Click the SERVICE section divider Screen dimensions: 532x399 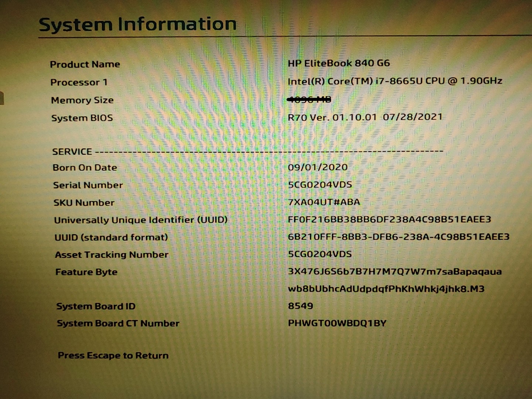coord(247,151)
